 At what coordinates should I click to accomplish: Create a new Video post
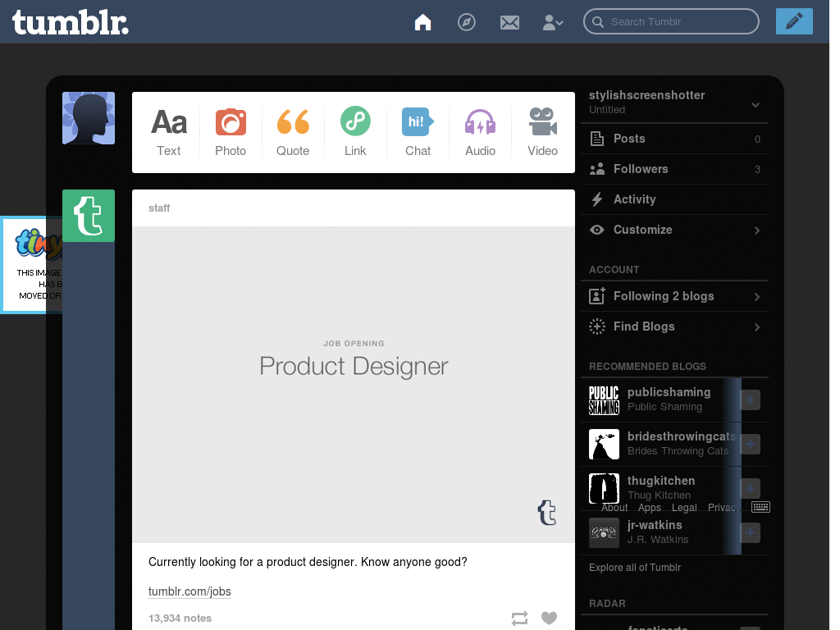(543, 132)
